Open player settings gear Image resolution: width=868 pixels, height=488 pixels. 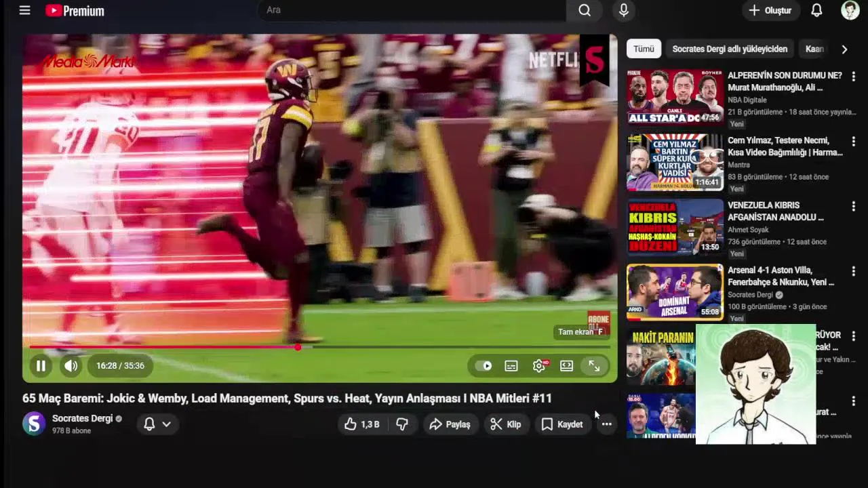pyautogui.click(x=539, y=366)
